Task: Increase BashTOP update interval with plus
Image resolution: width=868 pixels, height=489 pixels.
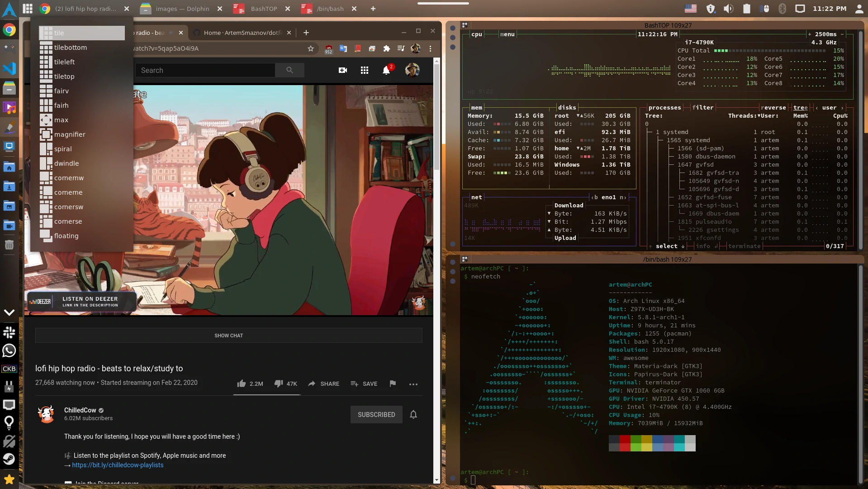Action: tap(810, 34)
